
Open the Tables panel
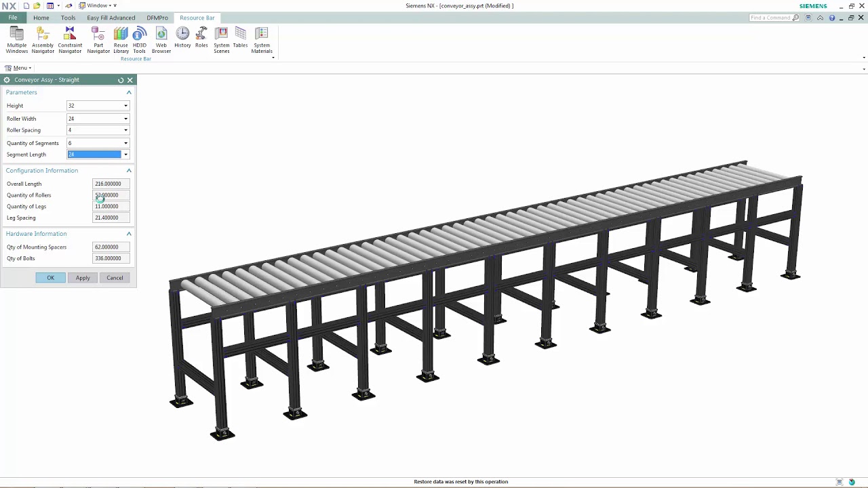point(240,37)
